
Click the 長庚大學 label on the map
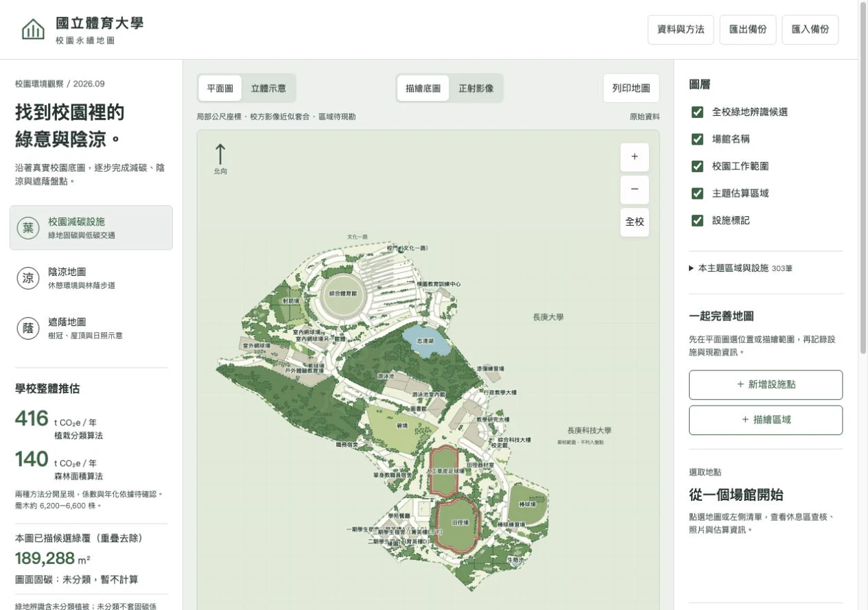tap(548, 317)
